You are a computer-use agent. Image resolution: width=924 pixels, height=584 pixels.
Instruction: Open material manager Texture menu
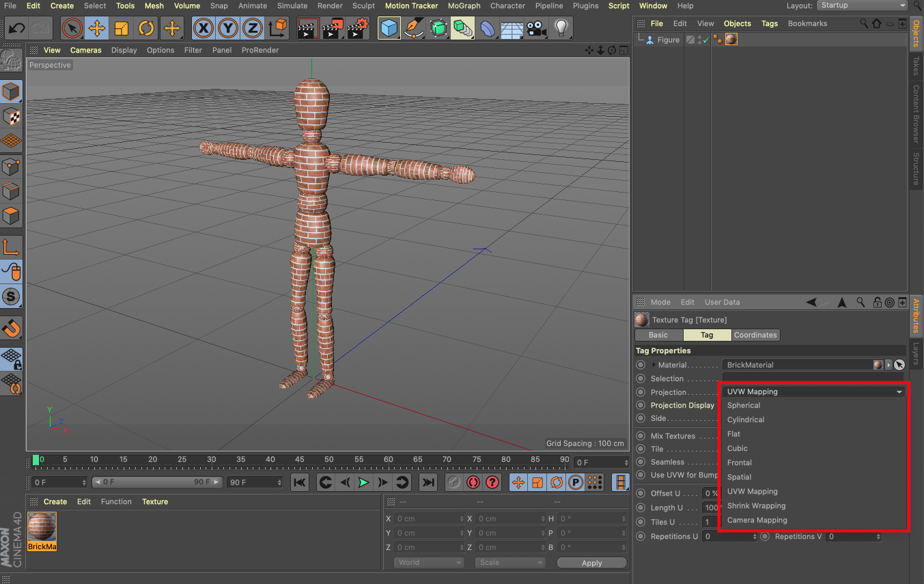(x=155, y=501)
